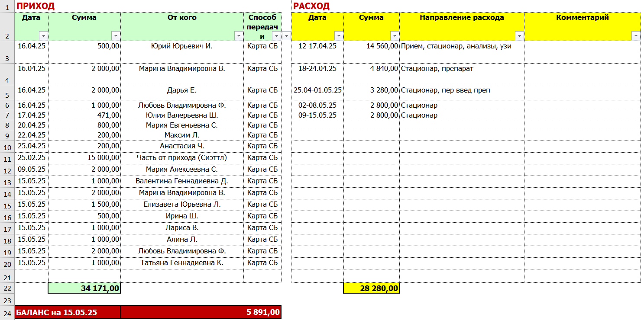Select the Мария Евгеньевна С. cell
This screenshot has width=644, height=320.
pos(182,125)
